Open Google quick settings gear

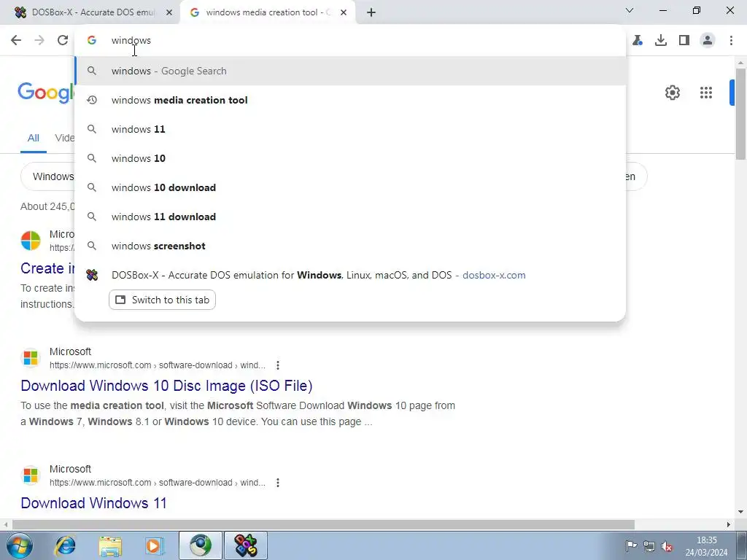point(672,93)
